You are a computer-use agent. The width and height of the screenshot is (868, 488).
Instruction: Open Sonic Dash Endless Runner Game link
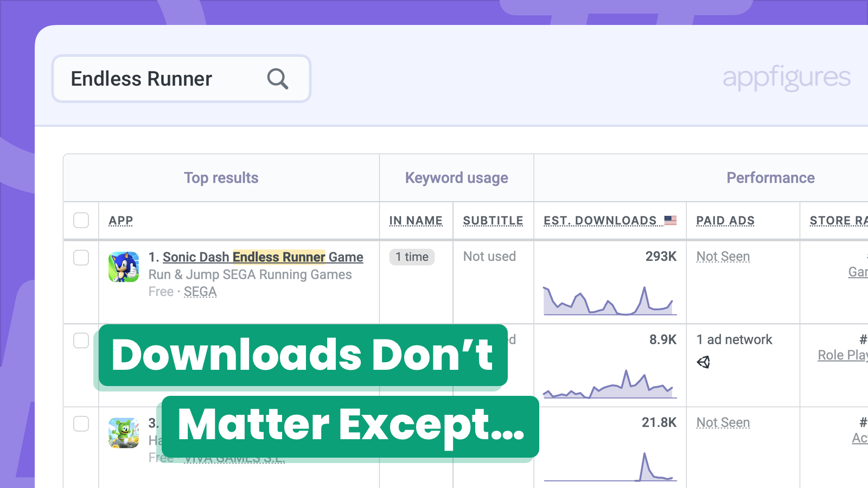click(263, 257)
